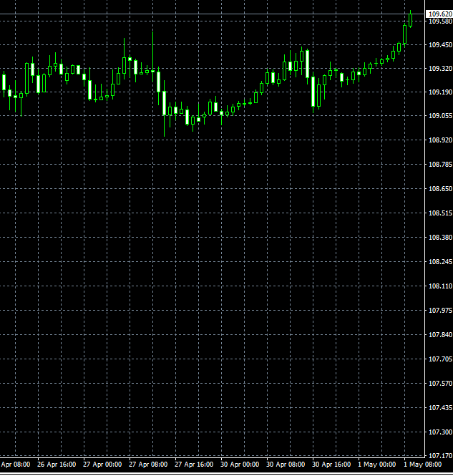Click the 108.380 price axis label

coord(440,238)
